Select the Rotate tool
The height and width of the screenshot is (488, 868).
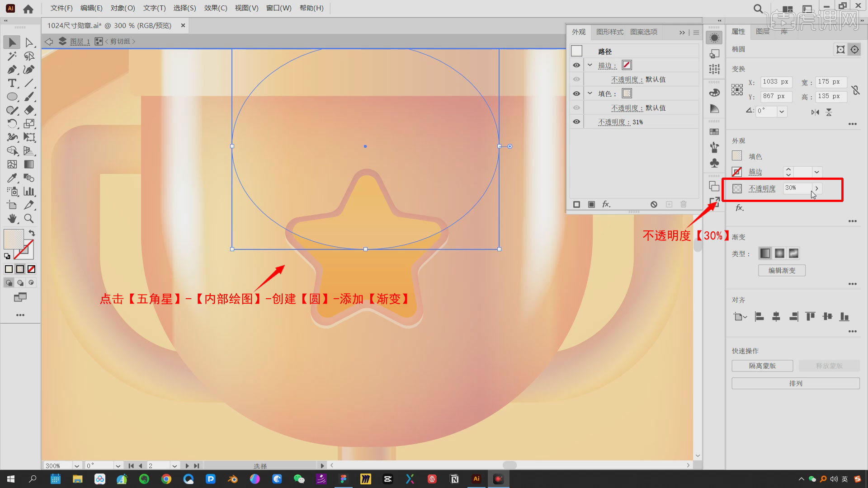click(x=12, y=124)
